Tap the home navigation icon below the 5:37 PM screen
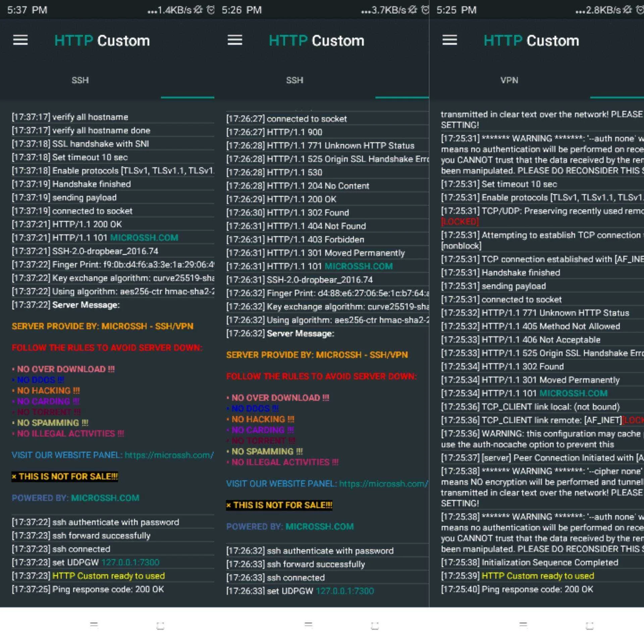The width and height of the screenshot is (644, 644). 160,626
